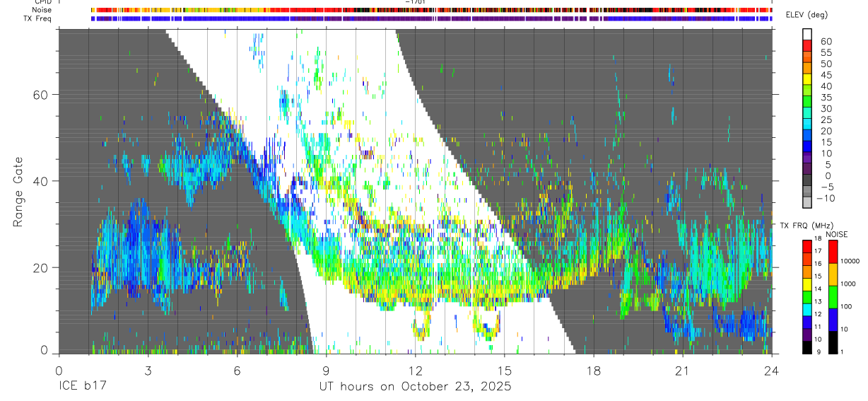868x401 pixels.
Task: Click the '20' tick label on the Range Gate axis
Action: (42, 267)
